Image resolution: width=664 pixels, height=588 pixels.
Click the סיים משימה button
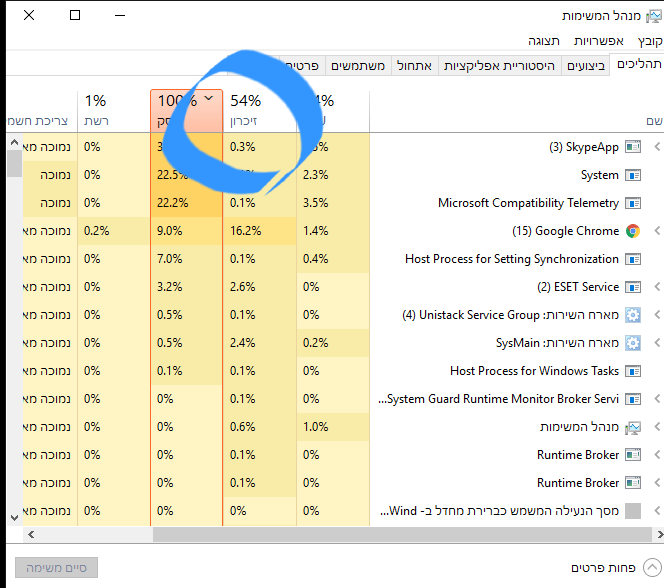point(56,568)
